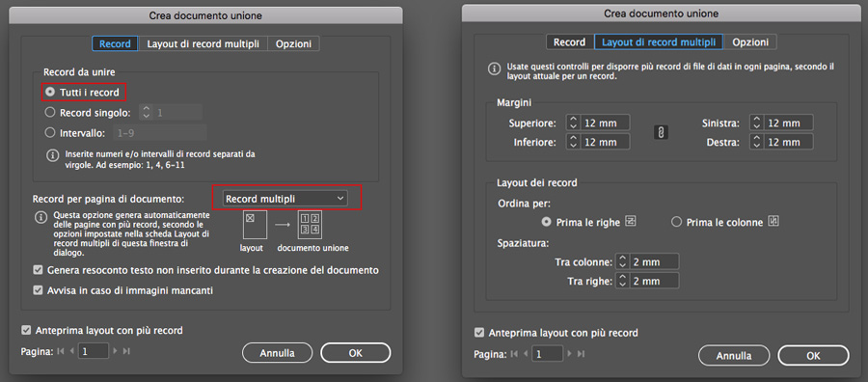Select the Prima le colonne radio option
Image resolution: width=868 pixels, height=382 pixels.
[676, 222]
